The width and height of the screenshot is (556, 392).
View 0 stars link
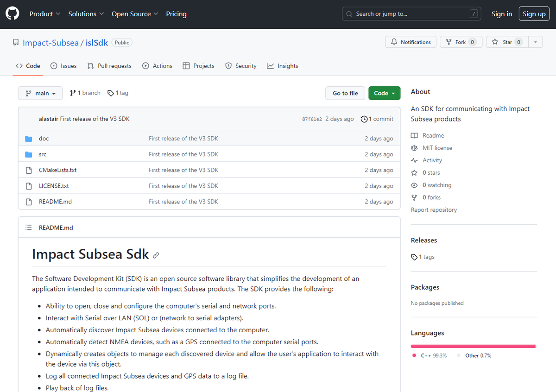click(426, 172)
